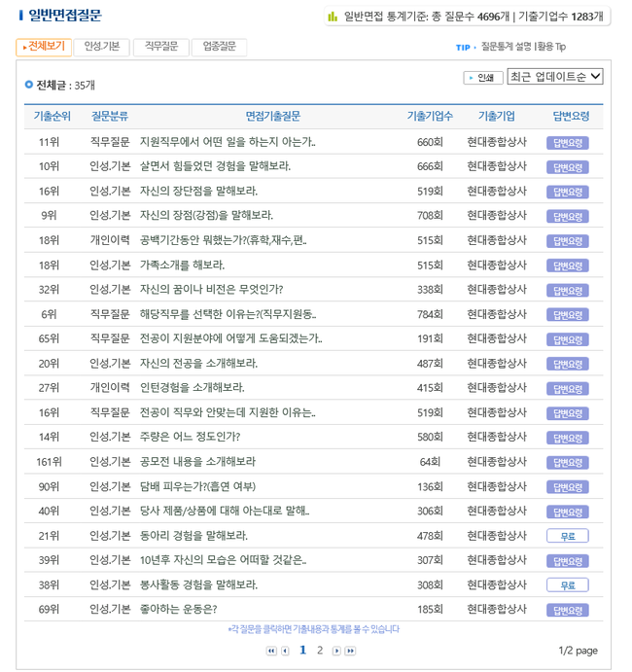Click 784회 count in the 6위 row
Viewport: 632px width, 672px height.
pyautogui.click(x=430, y=314)
